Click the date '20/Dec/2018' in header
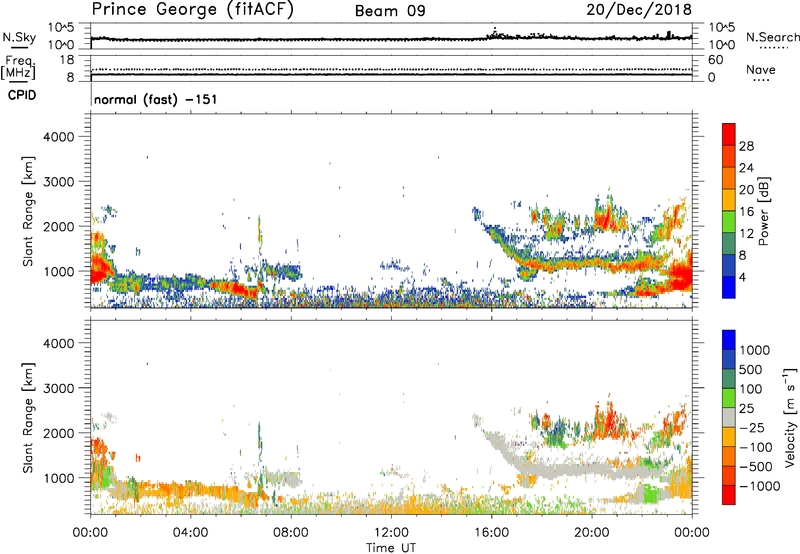This screenshot has width=800, height=554. coord(639,9)
